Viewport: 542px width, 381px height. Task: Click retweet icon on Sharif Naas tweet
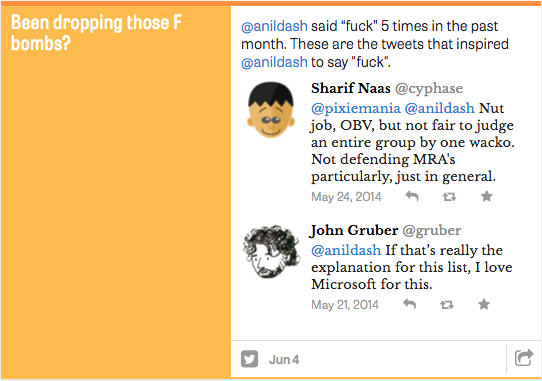click(x=449, y=197)
